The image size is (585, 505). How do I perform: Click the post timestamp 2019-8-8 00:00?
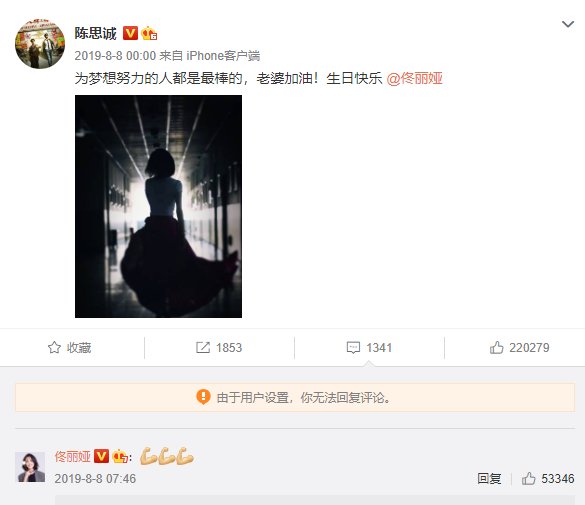115,56
